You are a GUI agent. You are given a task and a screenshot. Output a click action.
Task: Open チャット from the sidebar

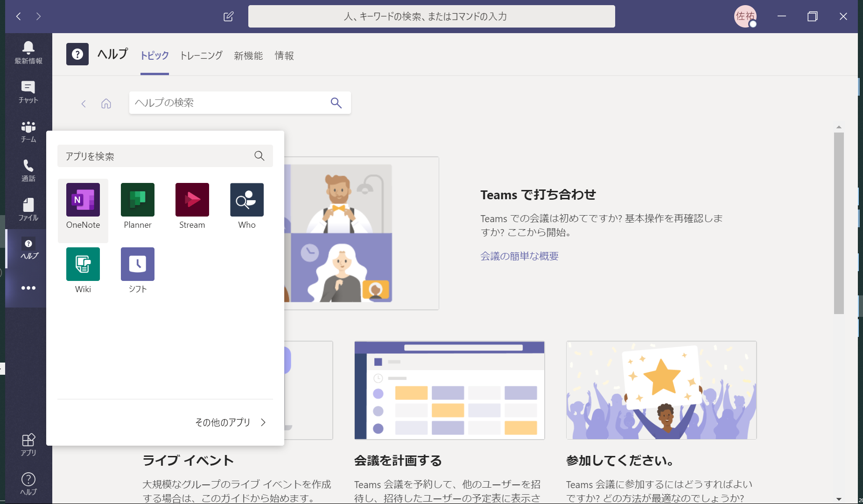click(x=28, y=91)
